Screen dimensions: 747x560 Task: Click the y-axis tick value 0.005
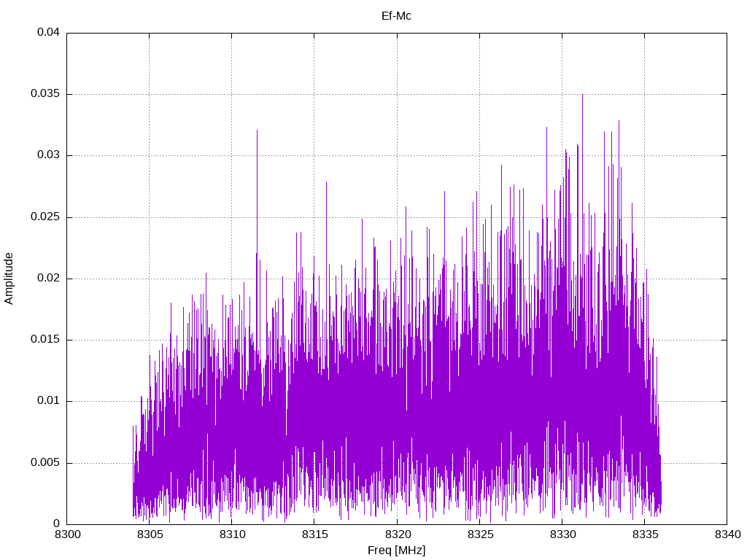45,463
